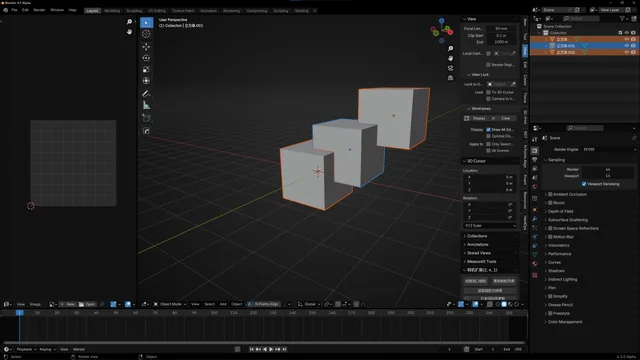Open the File menu
This screenshot has height=360, width=640.
14,10
